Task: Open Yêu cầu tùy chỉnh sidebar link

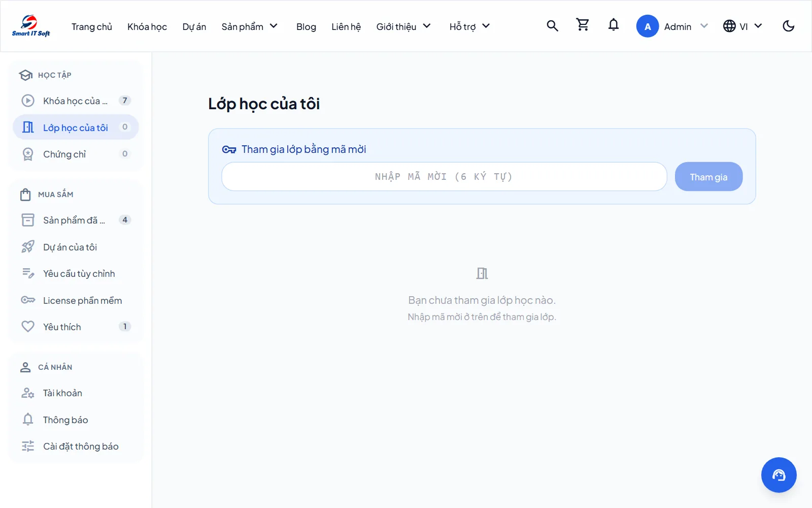Action: 76,273
